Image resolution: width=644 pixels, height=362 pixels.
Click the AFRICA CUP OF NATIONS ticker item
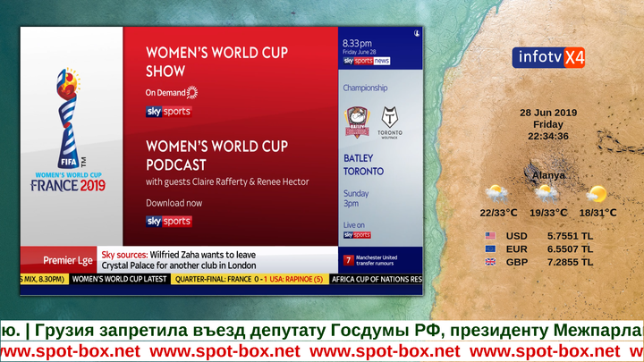[x=377, y=279]
